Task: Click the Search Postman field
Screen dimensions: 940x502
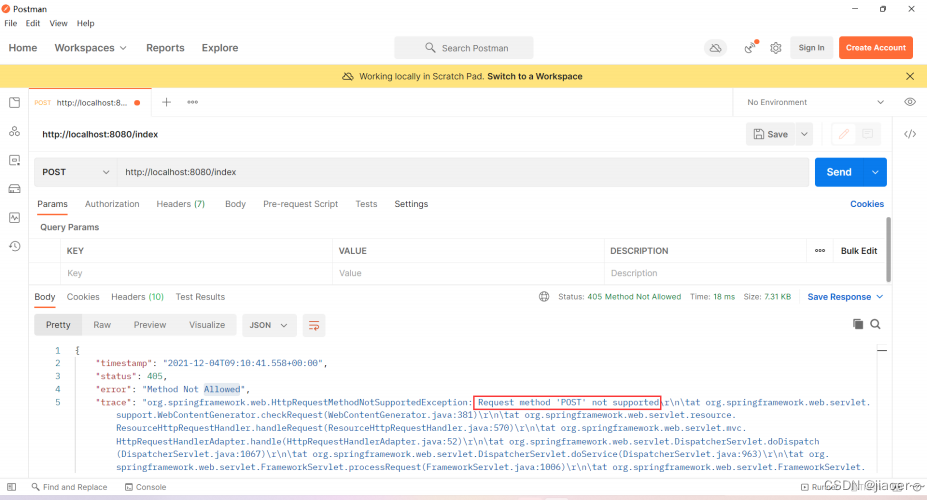Action: [x=463, y=48]
